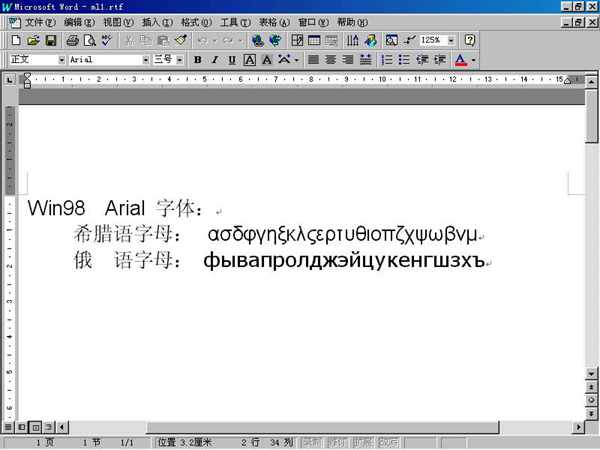Viewport: 600px width, 450px height.
Task: Print the document with printer icon
Action: (x=72, y=40)
